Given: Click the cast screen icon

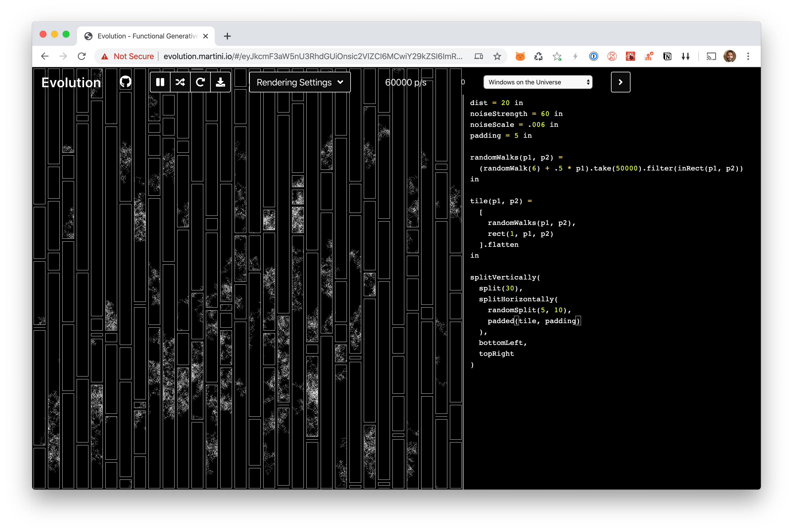Looking at the screenshot, I should 711,56.
